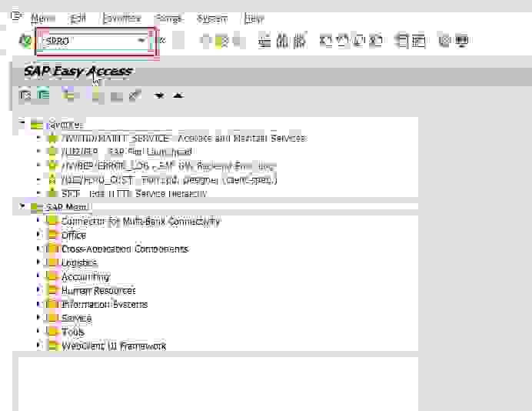Select the Tools folder label
This screenshot has width=532, height=411.
(x=72, y=332)
